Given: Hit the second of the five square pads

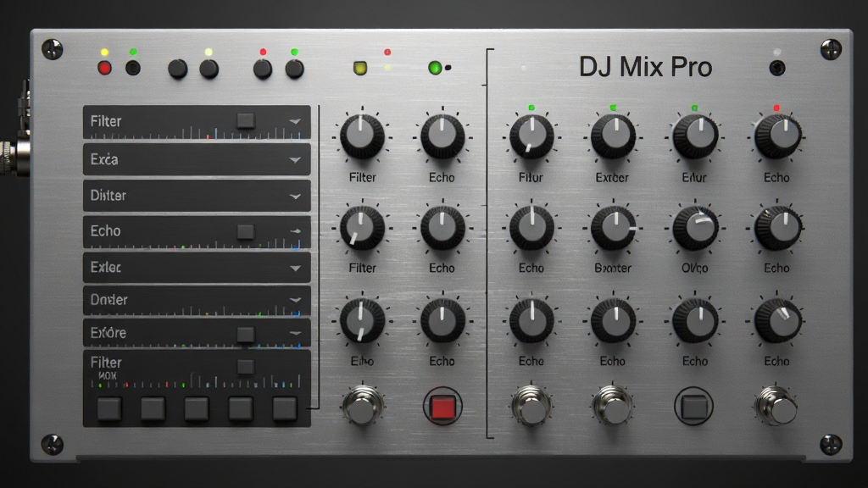Looking at the screenshot, I should point(153,409).
